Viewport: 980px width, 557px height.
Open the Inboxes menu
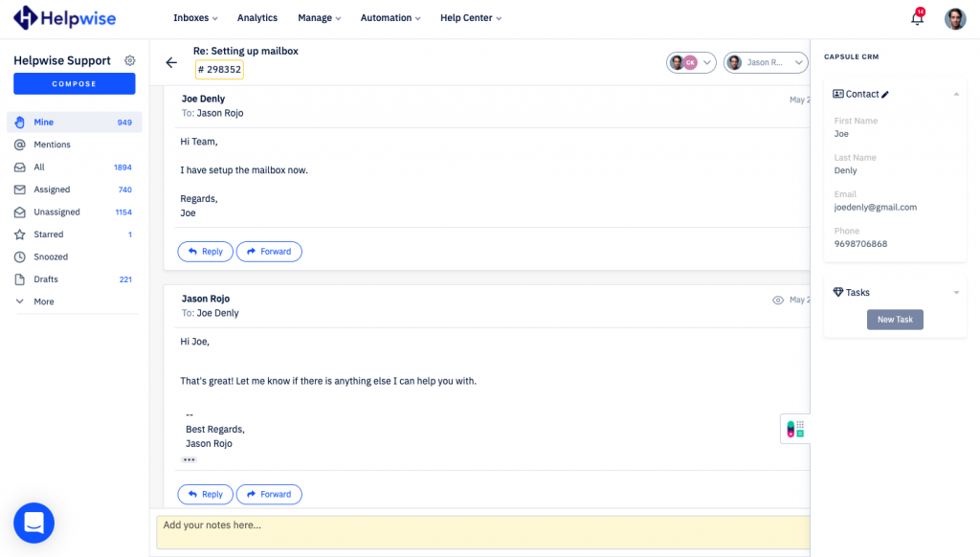tap(195, 18)
